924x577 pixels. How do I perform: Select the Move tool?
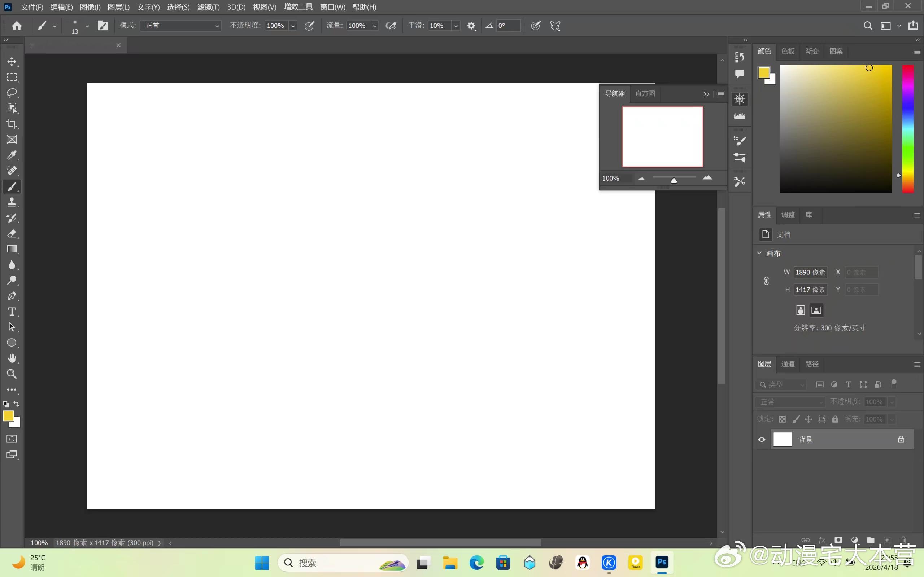pyautogui.click(x=12, y=61)
